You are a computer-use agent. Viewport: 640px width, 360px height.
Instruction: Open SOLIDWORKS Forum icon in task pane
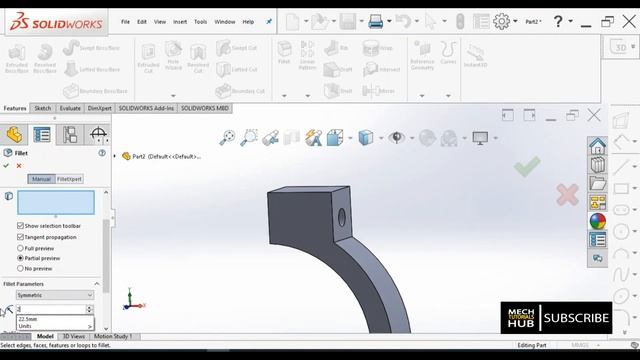(598, 258)
